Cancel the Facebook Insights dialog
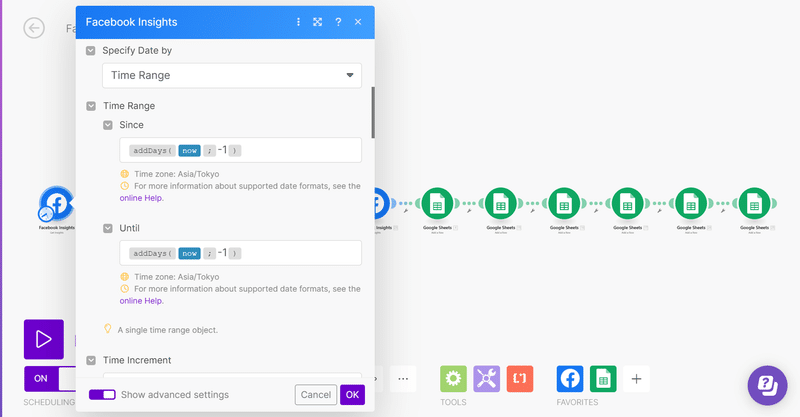Screen dimensions: 800x417 (316, 395)
